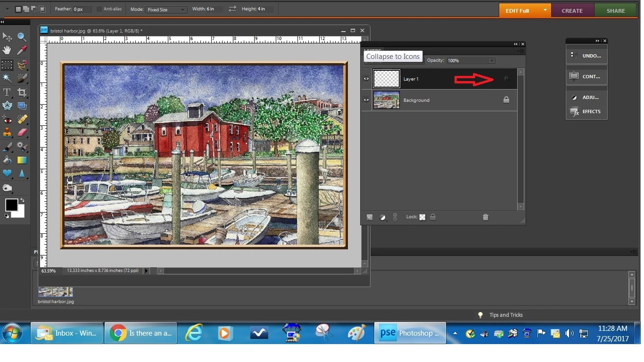Select the Background layer thumbnail
Screen dimensions: 644x362
(x=387, y=100)
